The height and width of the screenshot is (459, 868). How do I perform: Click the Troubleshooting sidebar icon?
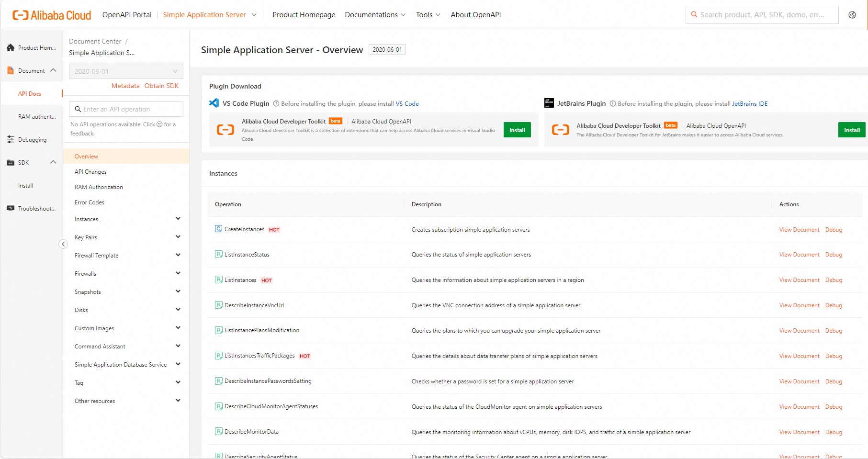pyautogui.click(x=11, y=209)
